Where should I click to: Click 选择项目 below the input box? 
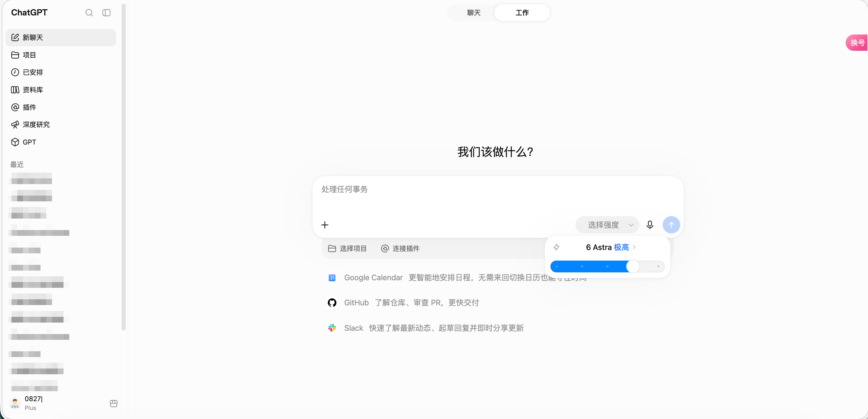pos(348,248)
